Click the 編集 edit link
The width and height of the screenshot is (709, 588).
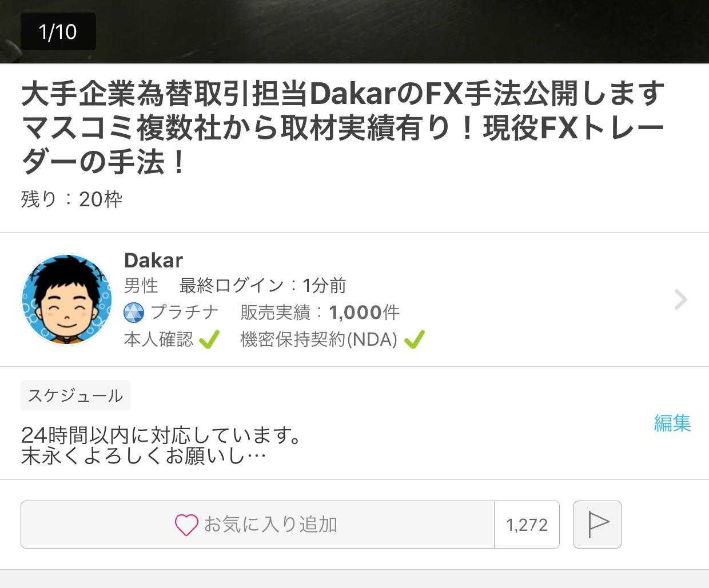pos(672,423)
